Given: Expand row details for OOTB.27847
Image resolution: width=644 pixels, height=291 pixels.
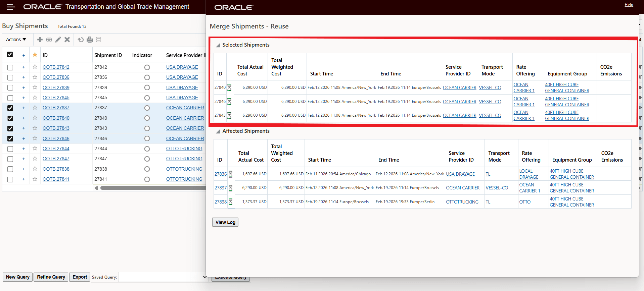Looking at the screenshot, I should pos(24,159).
